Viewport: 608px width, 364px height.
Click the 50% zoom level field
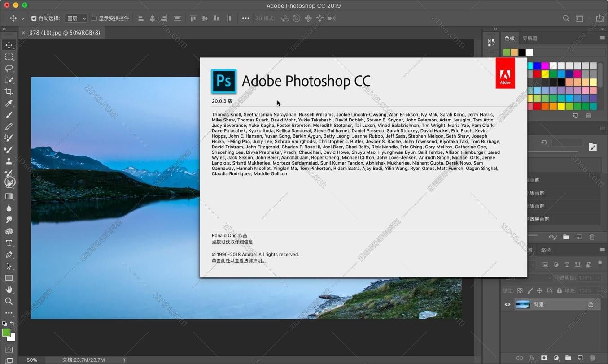[x=32, y=360]
